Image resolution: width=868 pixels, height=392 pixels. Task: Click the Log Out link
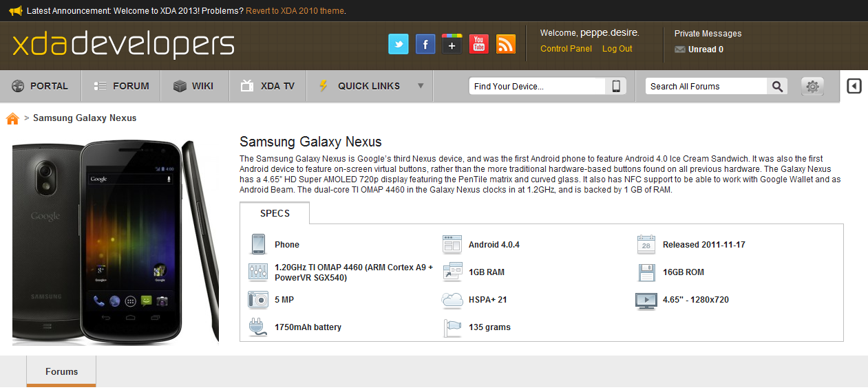pos(617,49)
